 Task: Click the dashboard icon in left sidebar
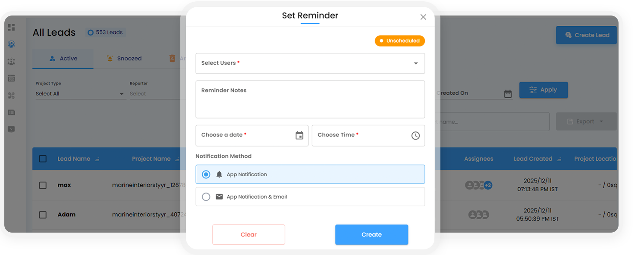12,28
